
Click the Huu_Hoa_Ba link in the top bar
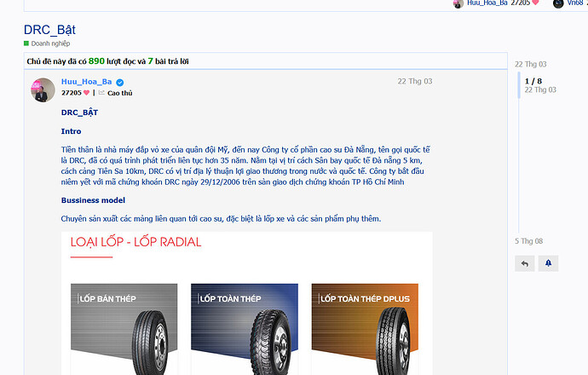click(487, 3)
